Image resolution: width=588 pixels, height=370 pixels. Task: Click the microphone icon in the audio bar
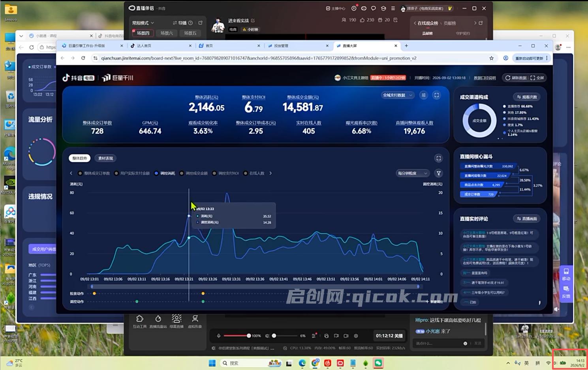(x=218, y=336)
